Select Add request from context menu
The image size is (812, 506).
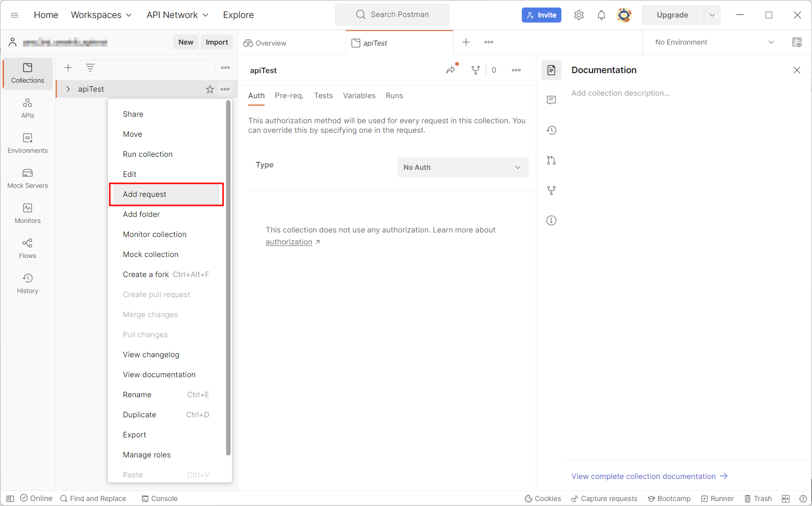coord(166,194)
